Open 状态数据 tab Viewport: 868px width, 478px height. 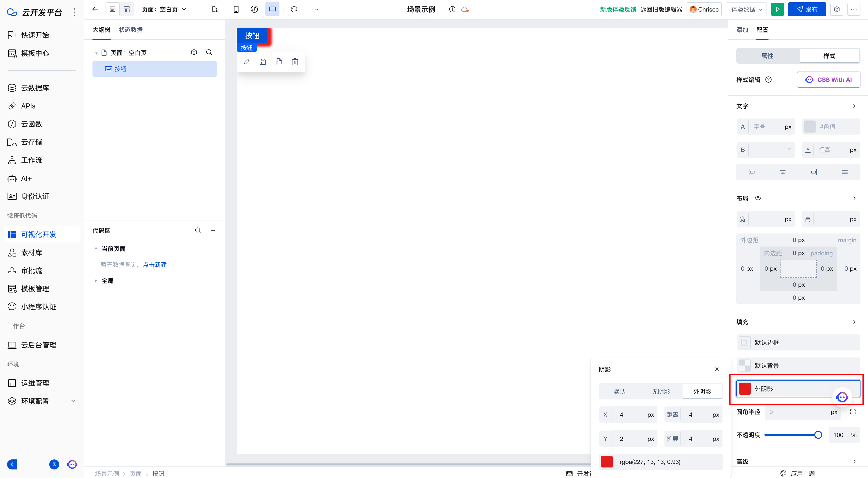[131, 30]
